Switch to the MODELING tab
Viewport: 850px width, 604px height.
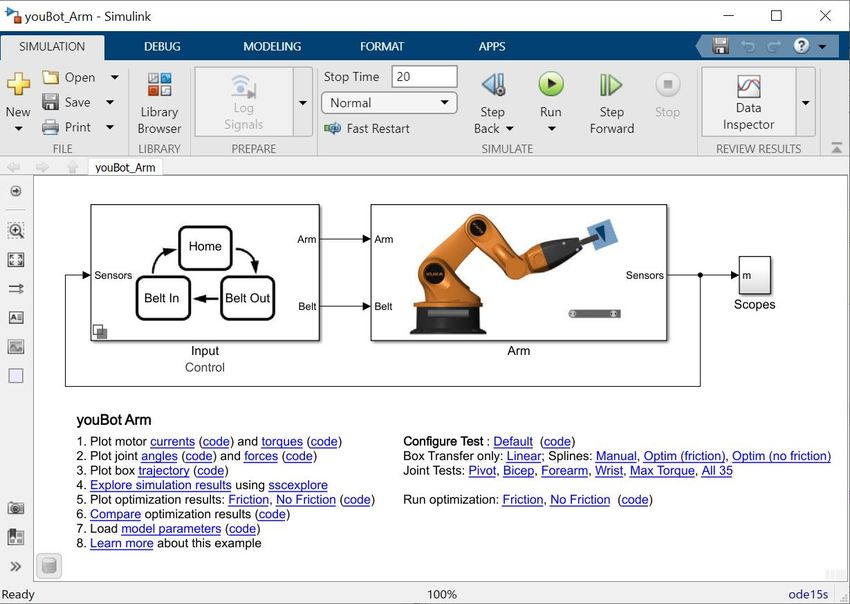pos(272,47)
